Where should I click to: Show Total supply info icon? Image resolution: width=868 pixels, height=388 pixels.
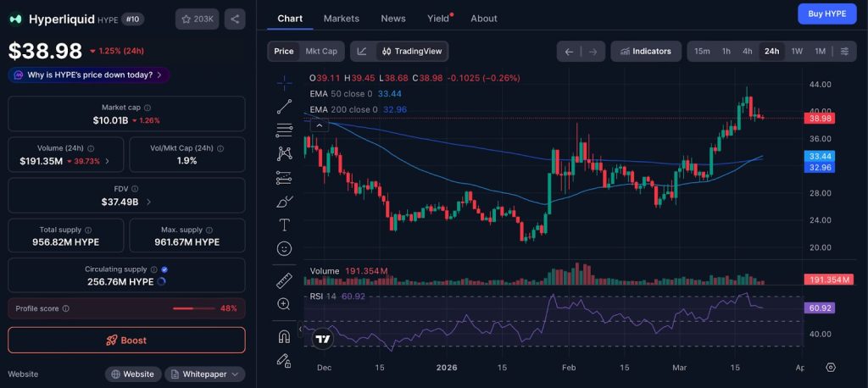(x=88, y=230)
